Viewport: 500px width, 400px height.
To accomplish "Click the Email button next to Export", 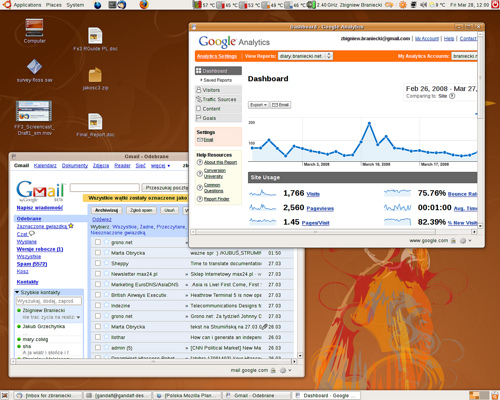I will click(x=280, y=105).
